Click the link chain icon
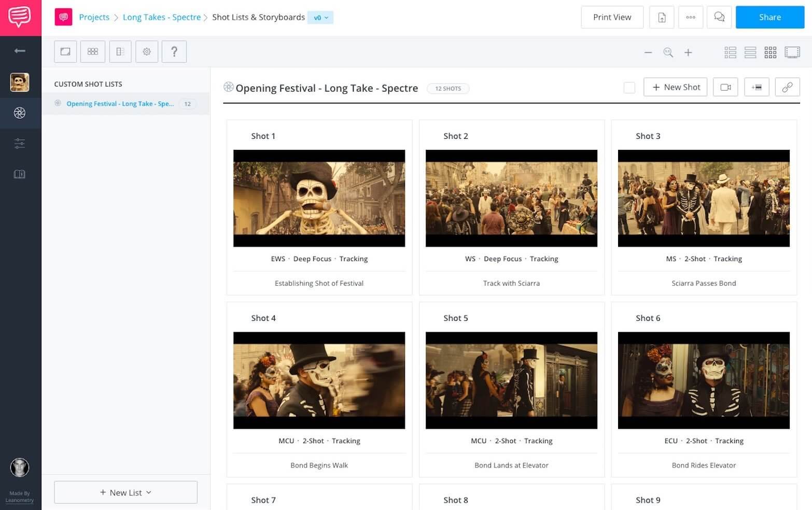 pyautogui.click(x=787, y=87)
